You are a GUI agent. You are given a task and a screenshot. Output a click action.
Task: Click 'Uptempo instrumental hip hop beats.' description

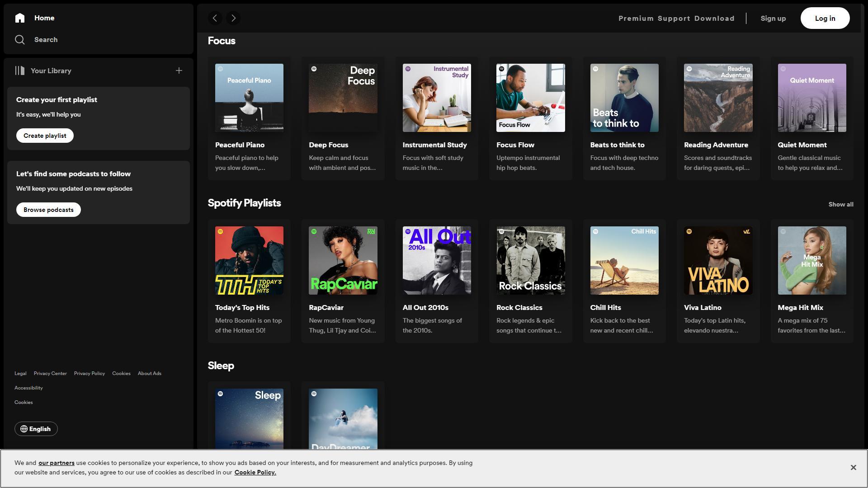[528, 163]
